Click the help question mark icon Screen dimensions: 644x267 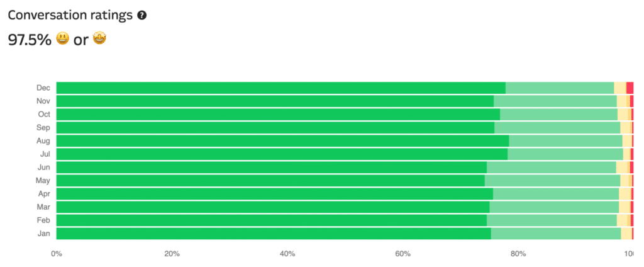pos(142,15)
